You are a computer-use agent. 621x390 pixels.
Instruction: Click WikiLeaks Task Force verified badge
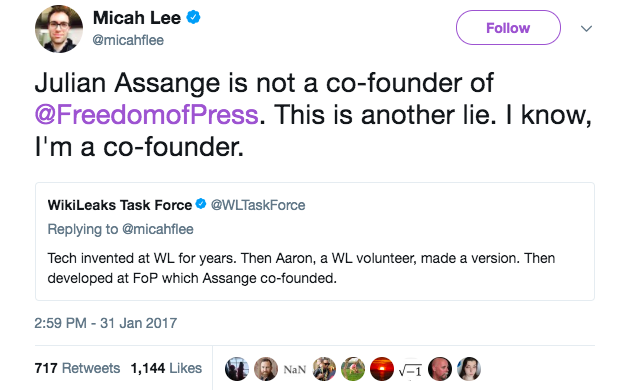201,204
